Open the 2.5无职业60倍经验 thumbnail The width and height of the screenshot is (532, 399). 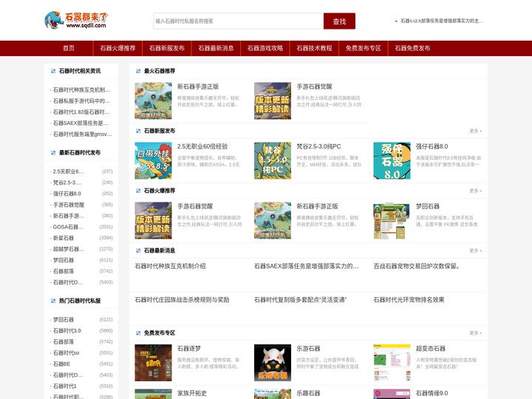pos(153,160)
